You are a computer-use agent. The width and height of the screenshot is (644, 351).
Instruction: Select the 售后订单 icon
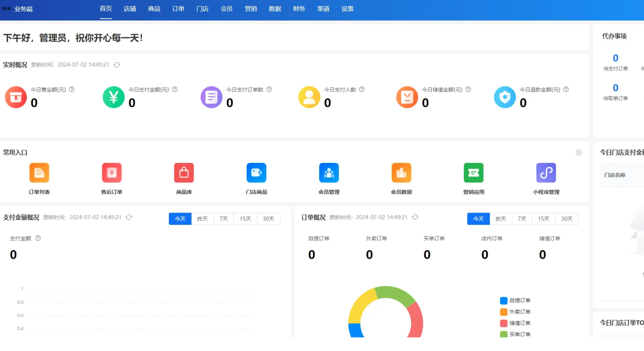(x=112, y=173)
